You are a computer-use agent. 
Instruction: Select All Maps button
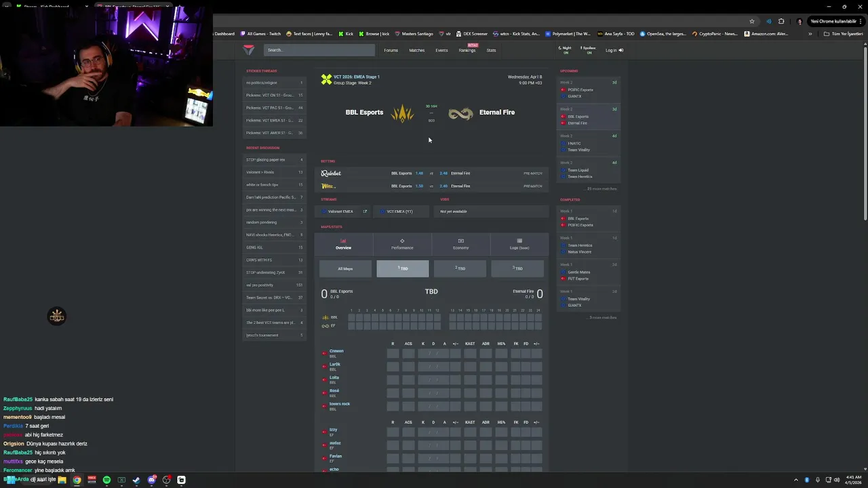345,269
